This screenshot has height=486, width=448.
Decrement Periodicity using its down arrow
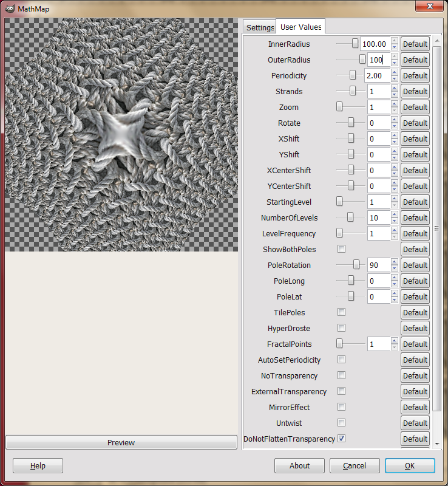(x=394, y=79)
